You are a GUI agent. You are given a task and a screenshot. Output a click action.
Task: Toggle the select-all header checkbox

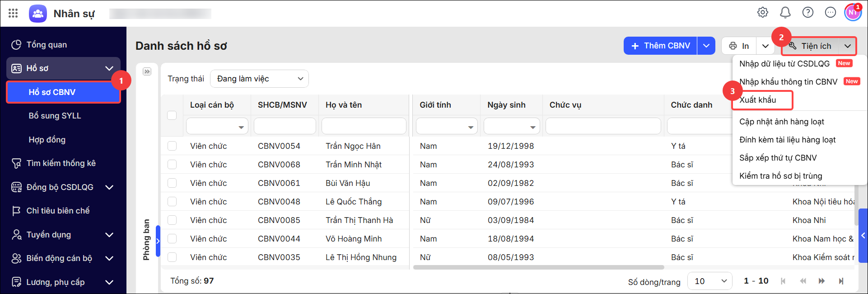(172, 115)
